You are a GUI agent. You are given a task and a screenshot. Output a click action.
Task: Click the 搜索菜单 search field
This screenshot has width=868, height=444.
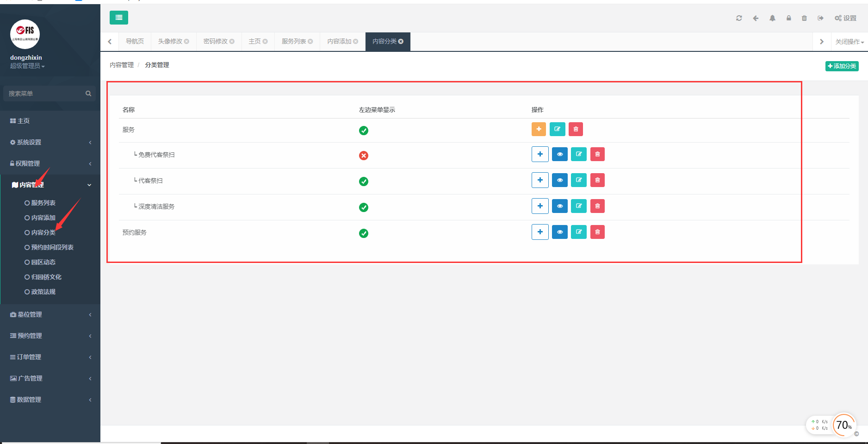(x=50, y=94)
